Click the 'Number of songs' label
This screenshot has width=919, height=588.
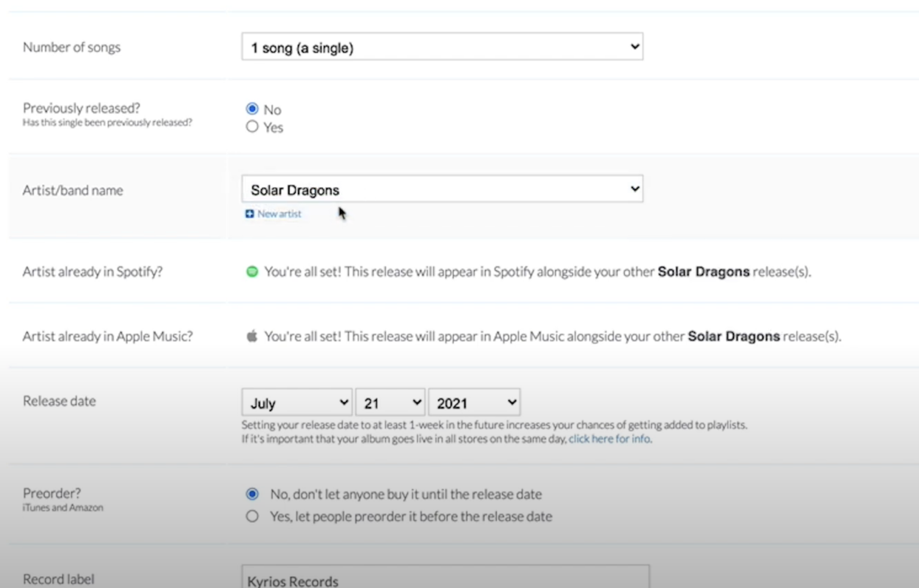click(72, 47)
